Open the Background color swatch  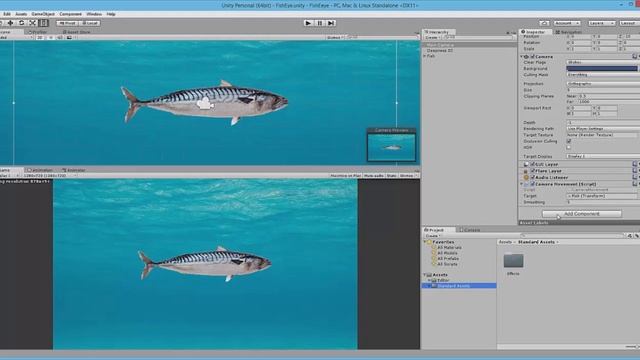pyautogui.click(x=602, y=69)
